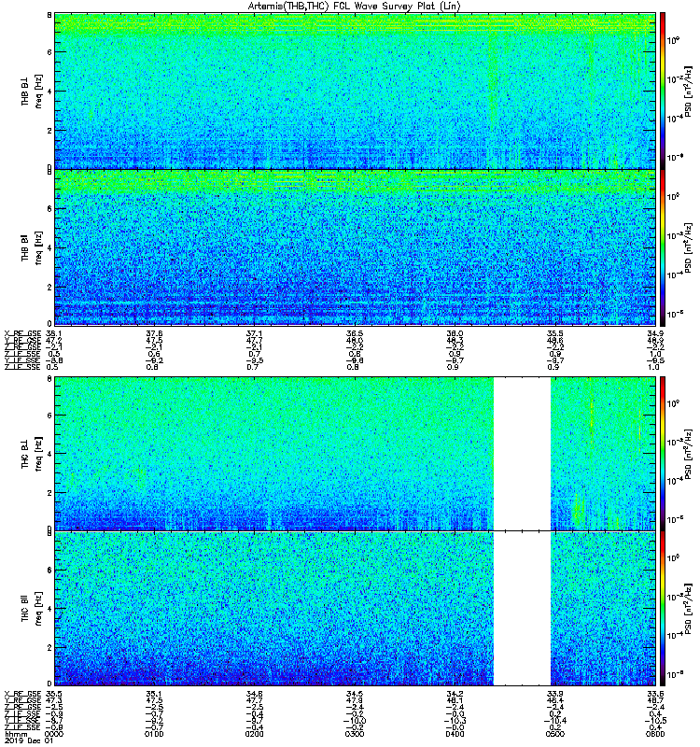Screen dimensions: 700x747
Task: Click the THC position value 34.2
Action: [455, 694]
